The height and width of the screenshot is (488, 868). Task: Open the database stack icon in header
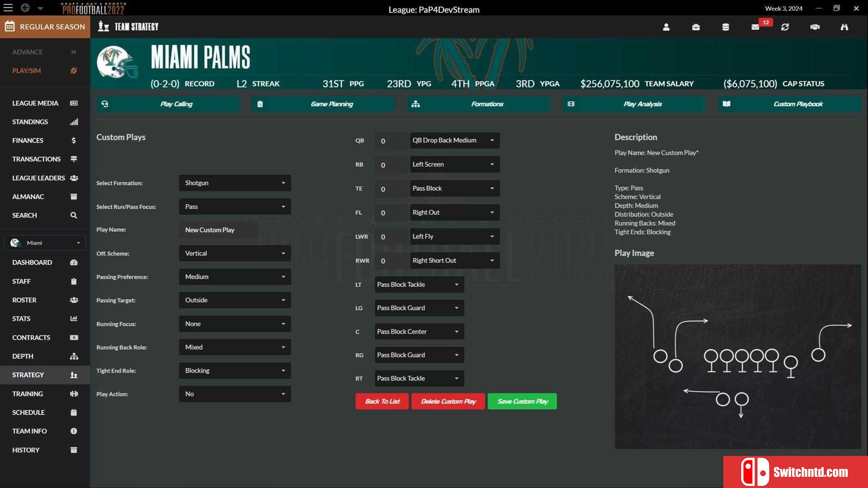pyautogui.click(x=726, y=27)
